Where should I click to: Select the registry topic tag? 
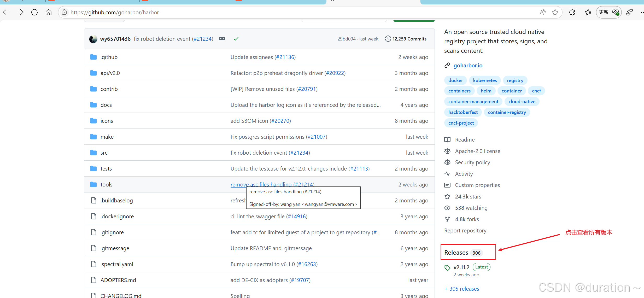pos(515,80)
